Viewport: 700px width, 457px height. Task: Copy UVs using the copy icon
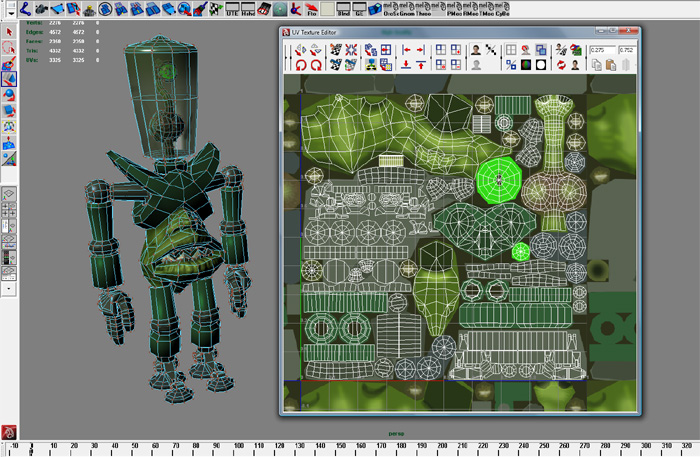(x=596, y=65)
